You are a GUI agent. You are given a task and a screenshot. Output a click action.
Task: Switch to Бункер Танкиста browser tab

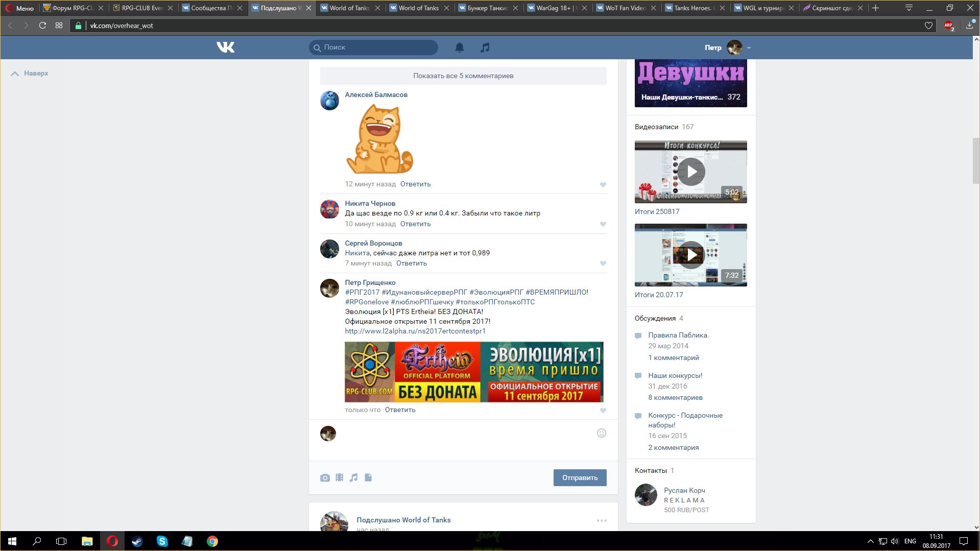pos(488,8)
